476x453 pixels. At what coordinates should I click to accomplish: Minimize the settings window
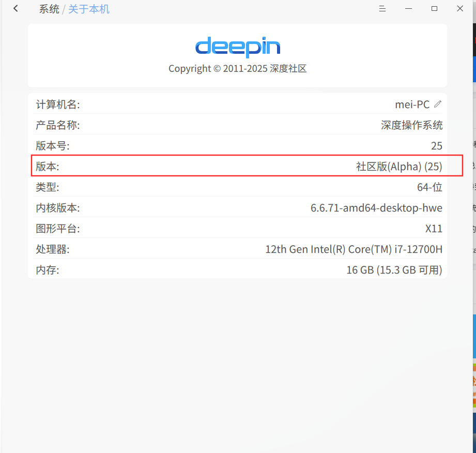tap(408, 9)
